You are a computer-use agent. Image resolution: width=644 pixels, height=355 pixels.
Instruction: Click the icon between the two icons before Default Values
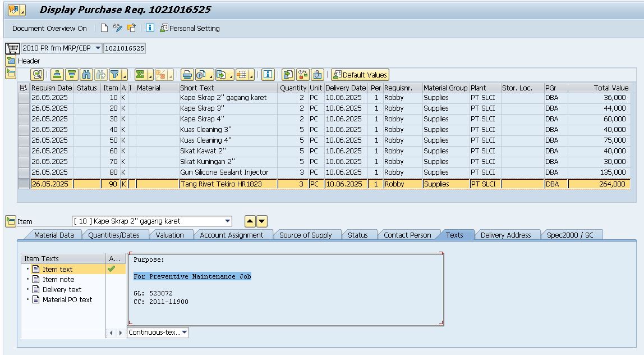click(303, 75)
